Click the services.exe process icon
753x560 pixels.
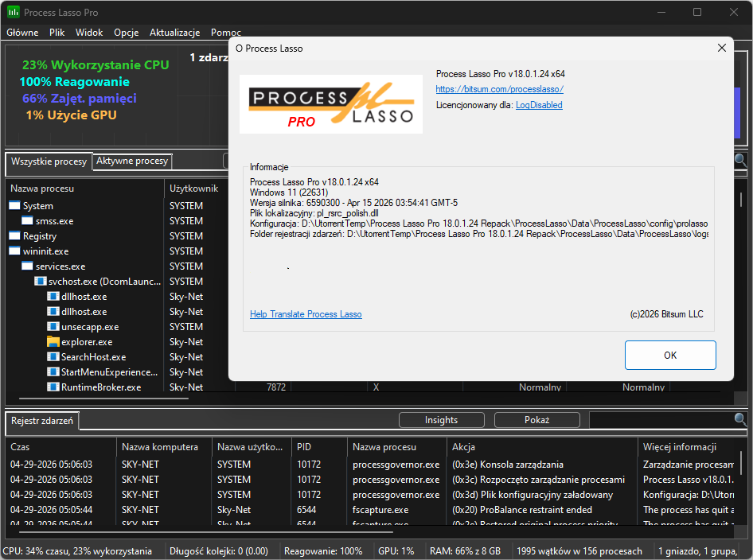pos(27,266)
